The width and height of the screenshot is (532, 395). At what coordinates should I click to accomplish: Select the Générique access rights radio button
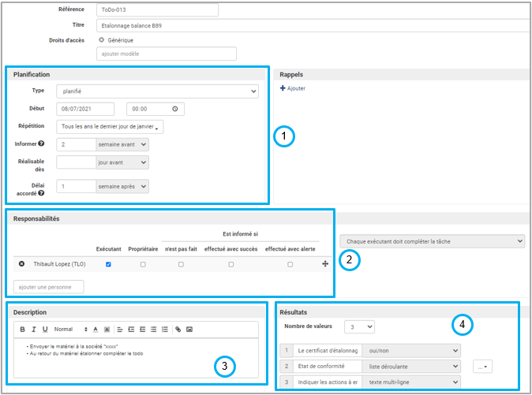coord(102,39)
